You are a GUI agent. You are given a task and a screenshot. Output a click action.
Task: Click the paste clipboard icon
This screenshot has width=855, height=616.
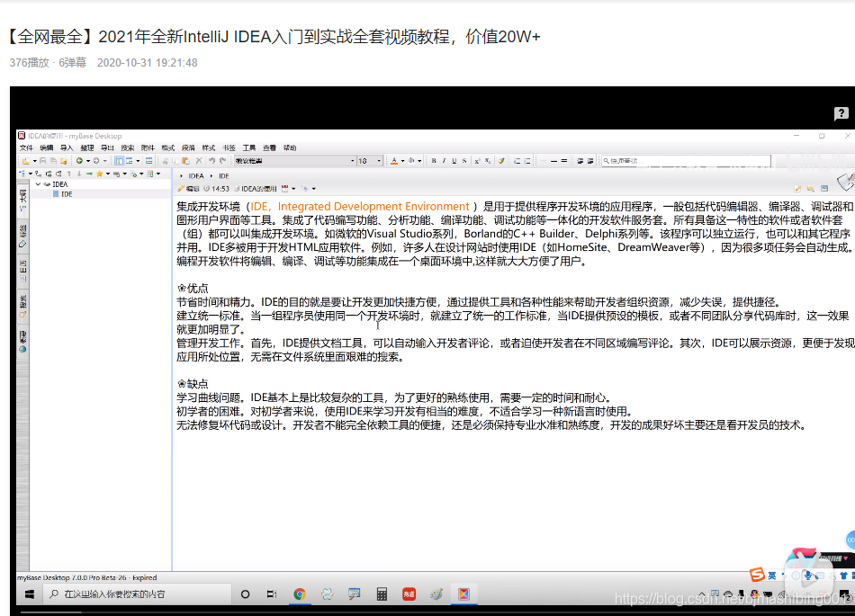point(185,161)
